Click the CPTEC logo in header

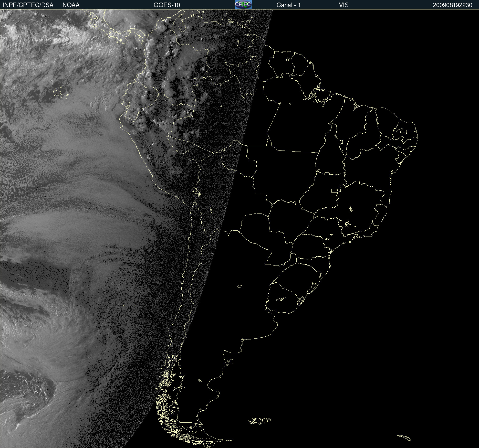[243, 5]
